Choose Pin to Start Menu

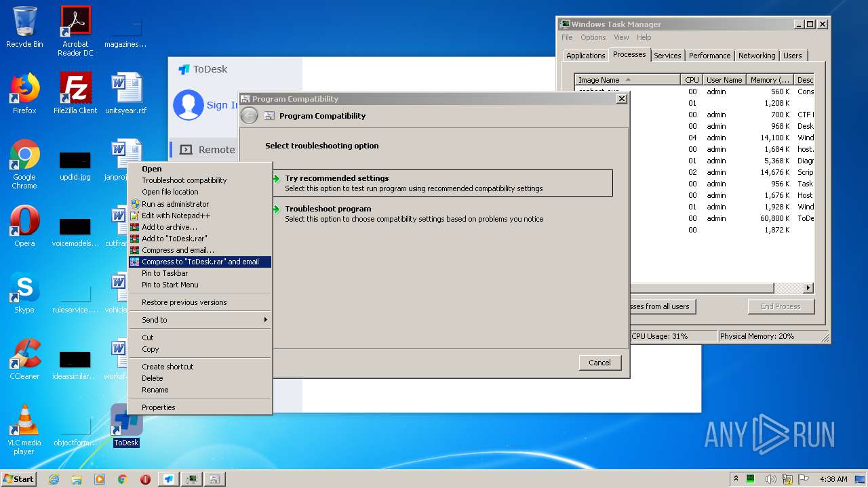pyautogui.click(x=200, y=285)
